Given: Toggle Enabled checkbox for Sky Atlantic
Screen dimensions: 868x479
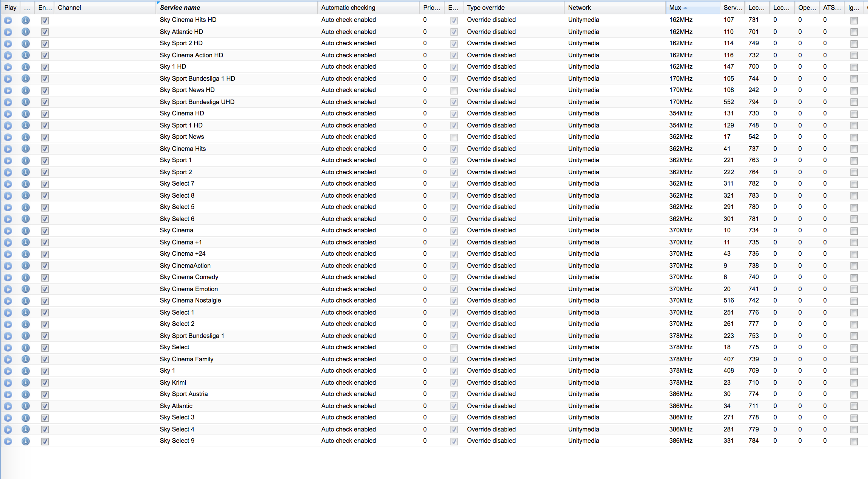Looking at the screenshot, I should pos(45,406).
